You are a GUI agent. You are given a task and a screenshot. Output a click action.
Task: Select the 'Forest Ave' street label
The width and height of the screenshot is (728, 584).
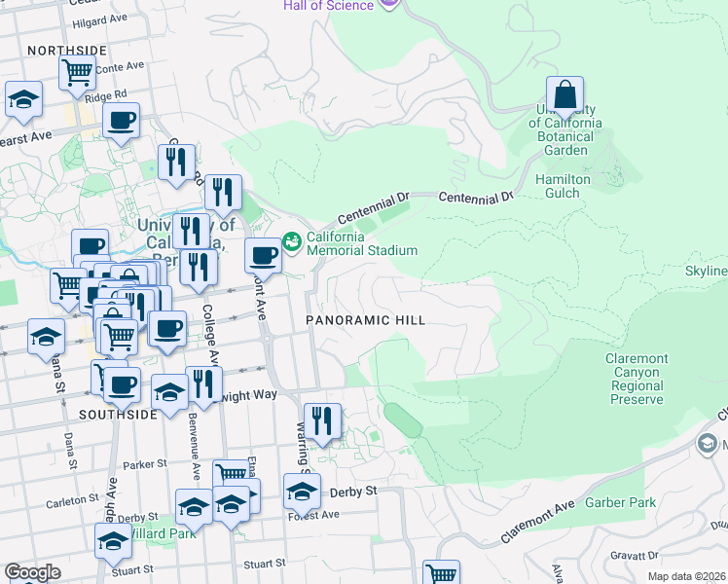313,516
